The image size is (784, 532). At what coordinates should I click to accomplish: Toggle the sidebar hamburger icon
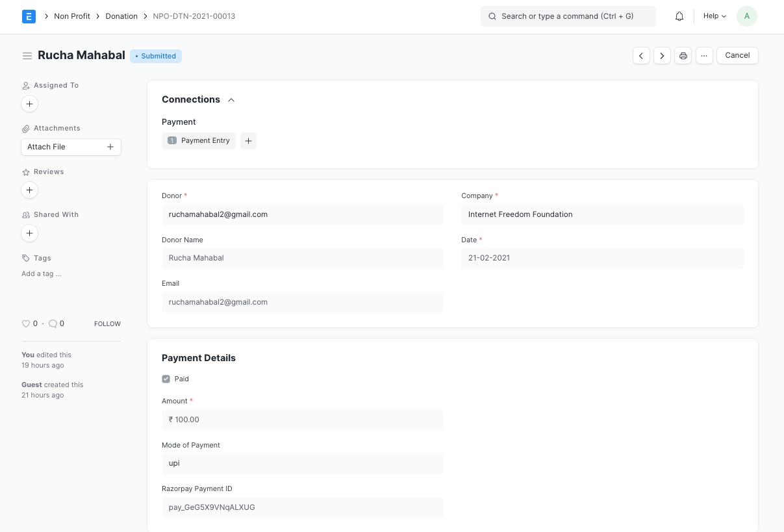[x=27, y=56]
